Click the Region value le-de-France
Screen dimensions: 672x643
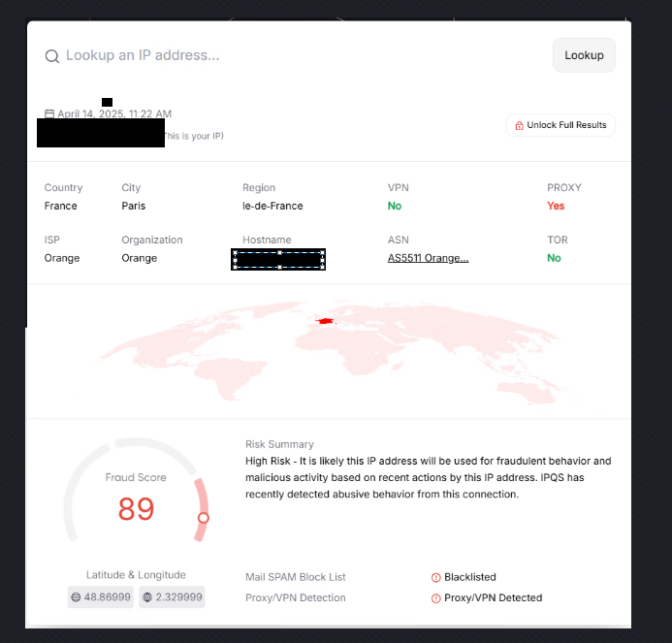pyautogui.click(x=272, y=206)
